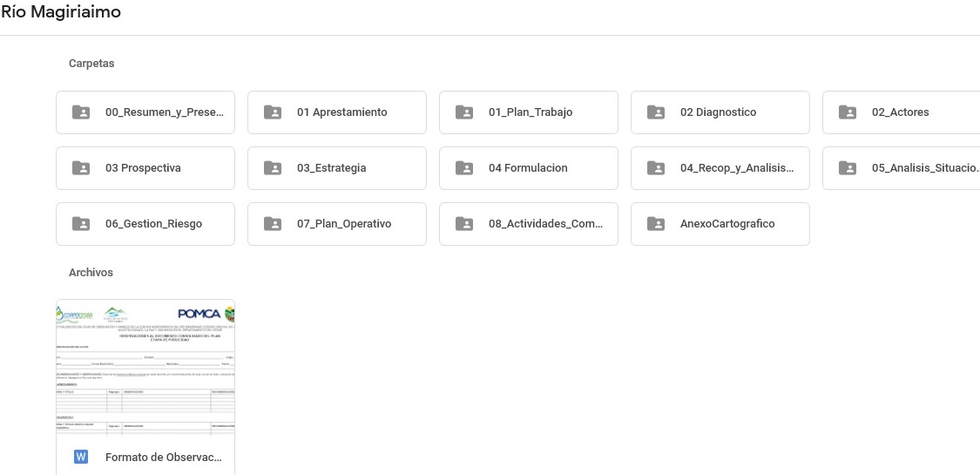Click the folder icon next to 03 Prospectiva
980x475 pixels.
point(81,168)
